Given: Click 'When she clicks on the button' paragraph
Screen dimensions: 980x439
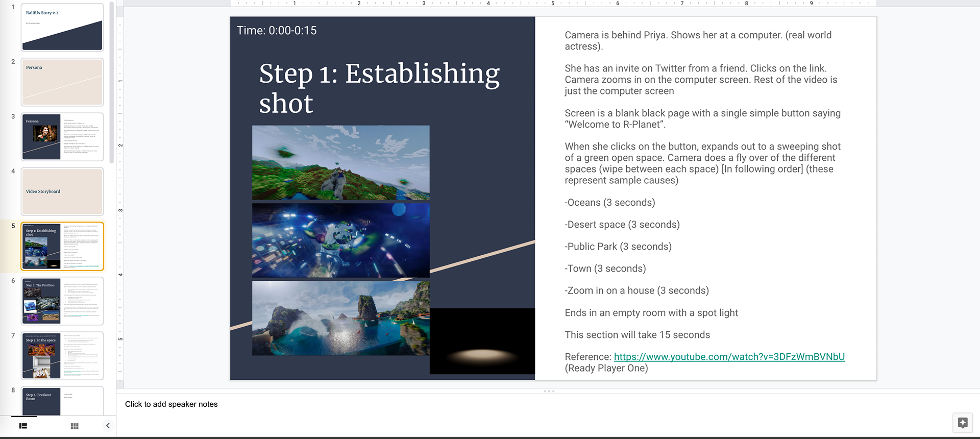Looking at the screenshot, I should click(x=702, y=163).
